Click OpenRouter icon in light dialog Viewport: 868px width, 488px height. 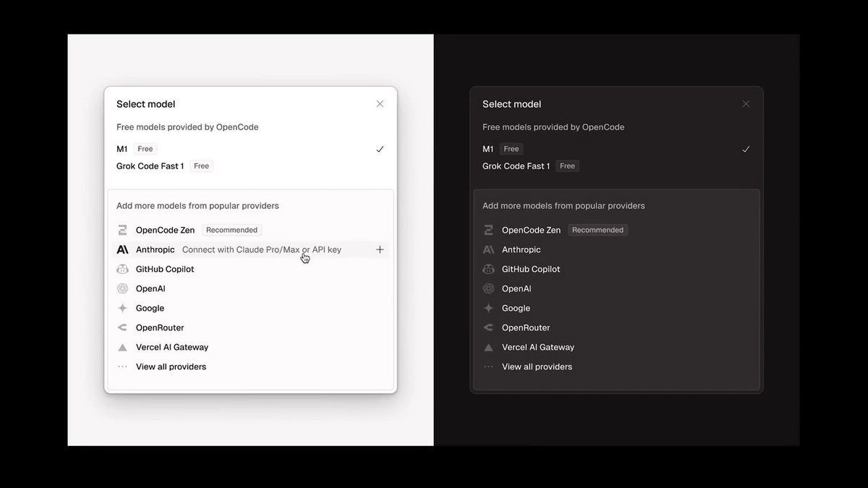tap(122, 328)
